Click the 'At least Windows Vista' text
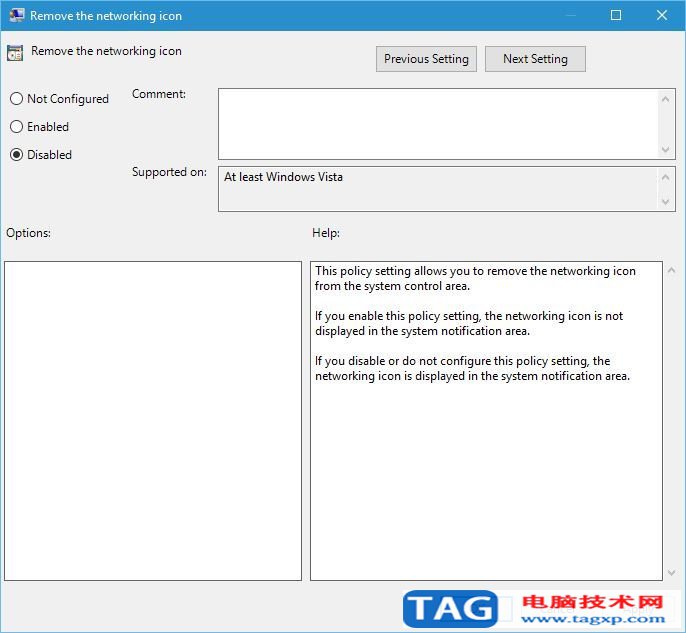 [283, 177]
